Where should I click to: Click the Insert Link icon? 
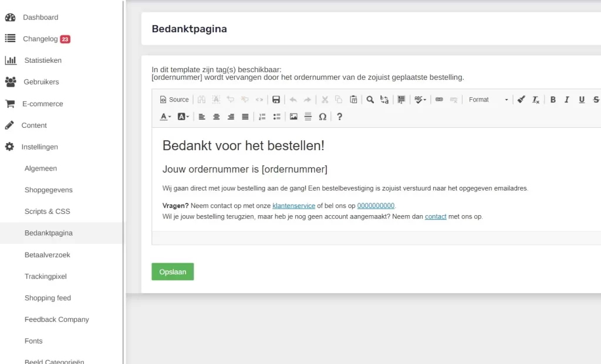439,100
